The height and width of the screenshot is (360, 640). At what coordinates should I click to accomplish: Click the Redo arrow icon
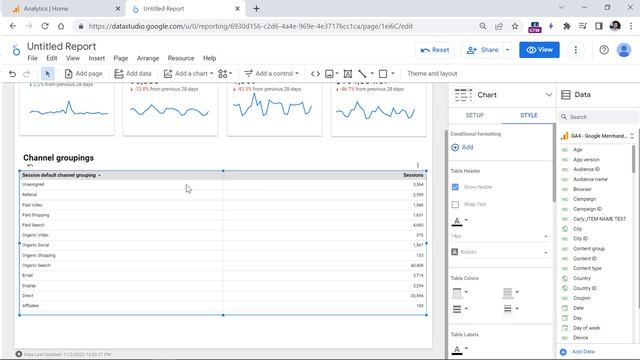coord(27,74)
